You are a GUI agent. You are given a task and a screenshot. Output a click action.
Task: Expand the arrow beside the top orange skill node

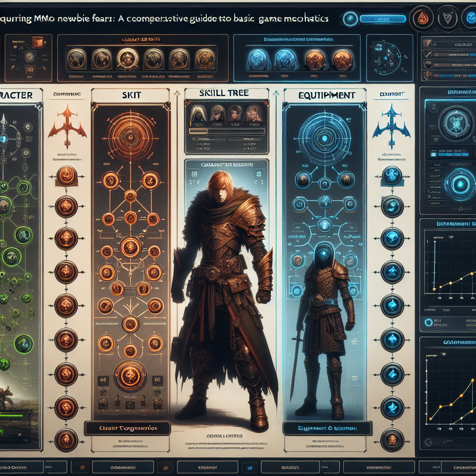coord(83,175)
